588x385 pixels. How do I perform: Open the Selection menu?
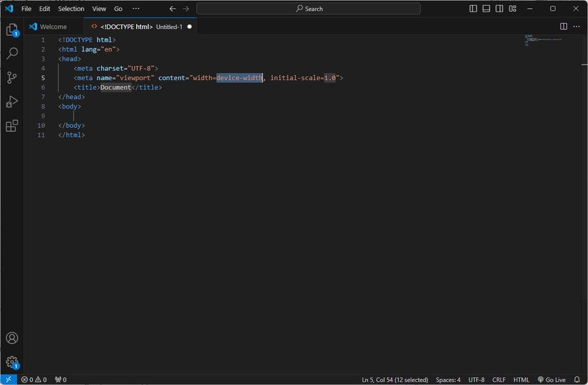click(71, 9)
